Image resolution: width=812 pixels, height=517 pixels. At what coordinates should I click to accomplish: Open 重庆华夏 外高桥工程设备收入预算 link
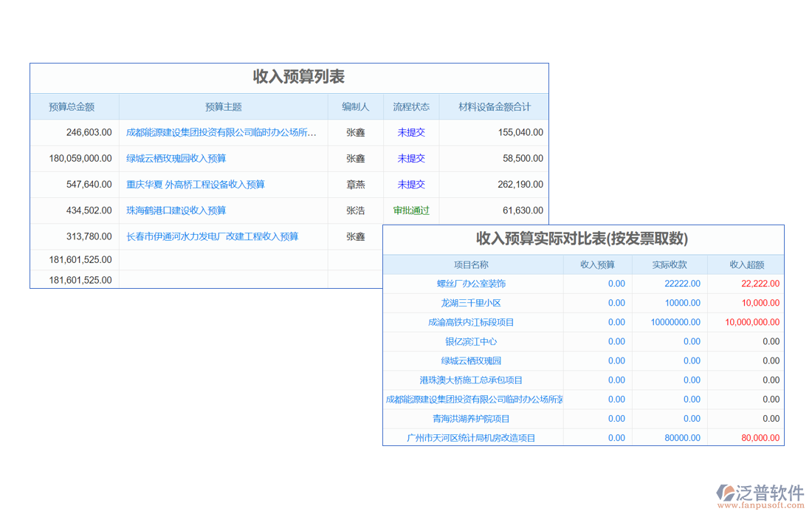point(196,185)
